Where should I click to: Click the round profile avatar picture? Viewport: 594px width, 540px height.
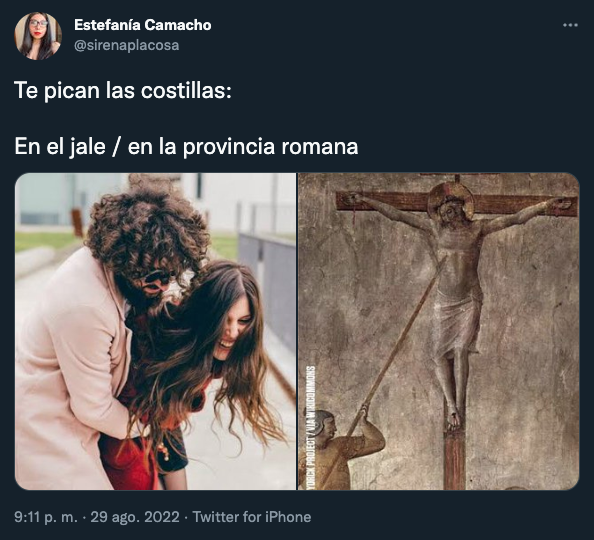[x=38, y=36]
